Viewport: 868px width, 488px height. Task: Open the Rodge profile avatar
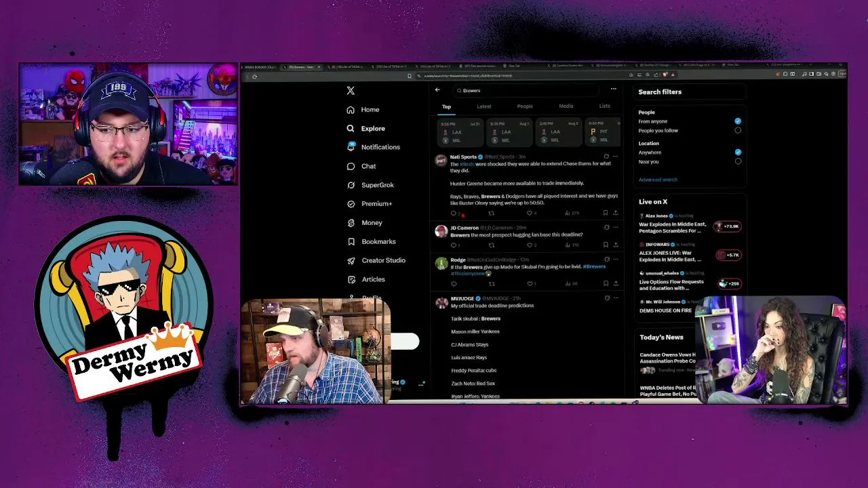(x=441, y=264)
